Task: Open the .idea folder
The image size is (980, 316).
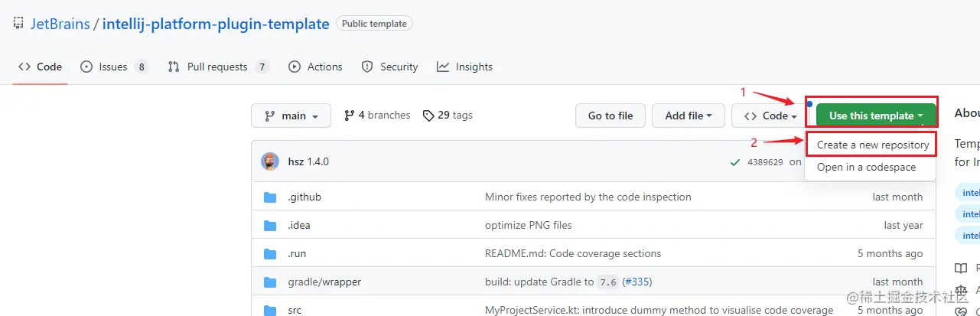Action: [299, 226]
